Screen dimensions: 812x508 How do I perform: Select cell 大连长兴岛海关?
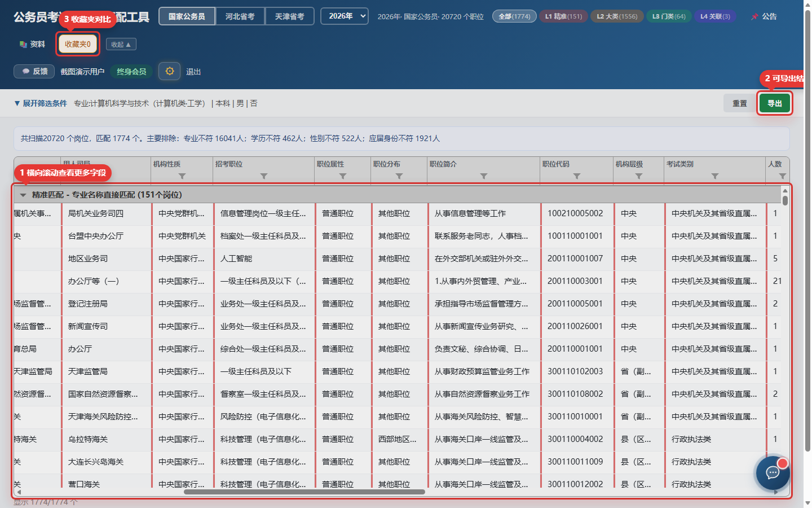coord(106,462)
